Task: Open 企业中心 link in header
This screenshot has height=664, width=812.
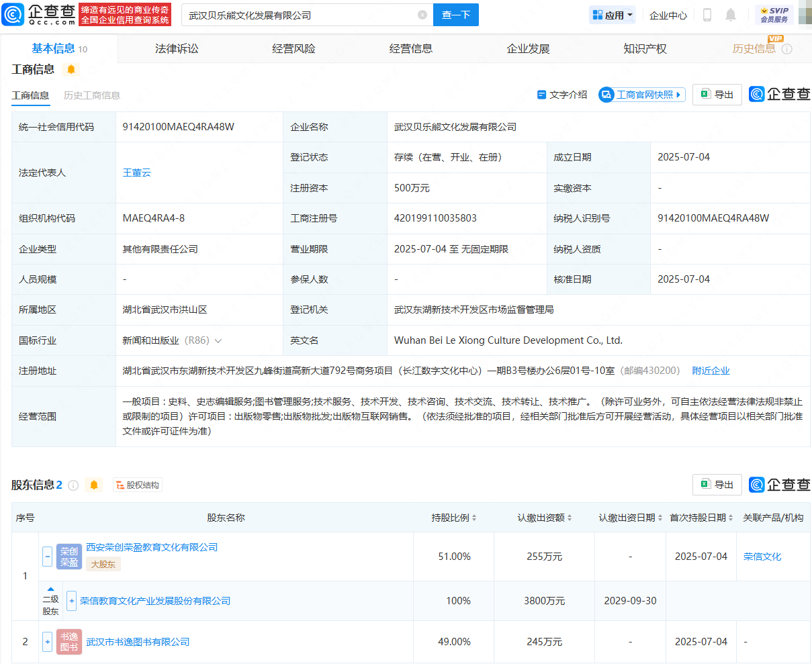Action: pos(668,15)
